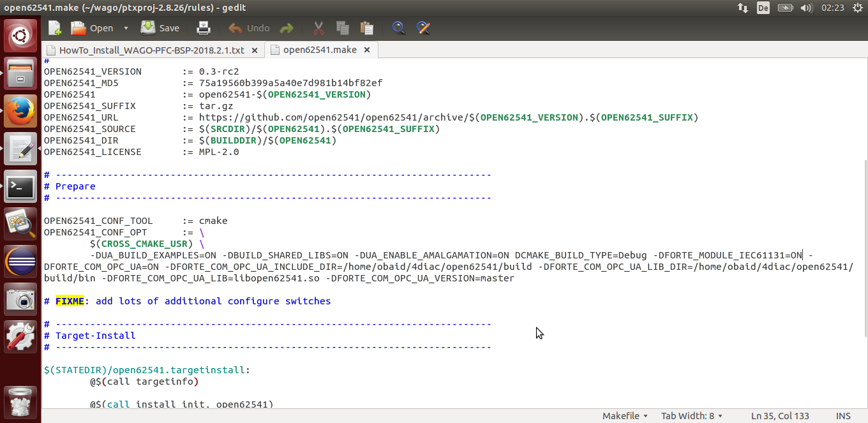Select the open62541.make tab

pyautogui.click(x=320, y=50)
